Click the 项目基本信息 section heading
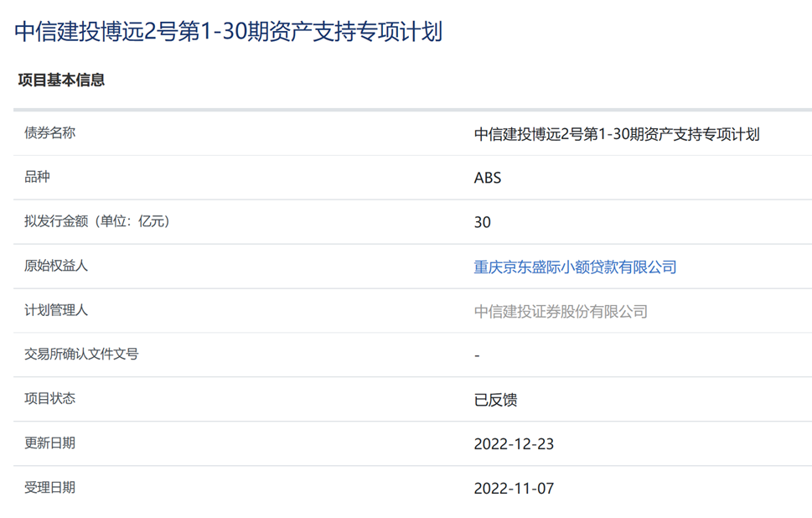Image resolution: width=812 pixels, height=518 pixels. pos(61,80)
